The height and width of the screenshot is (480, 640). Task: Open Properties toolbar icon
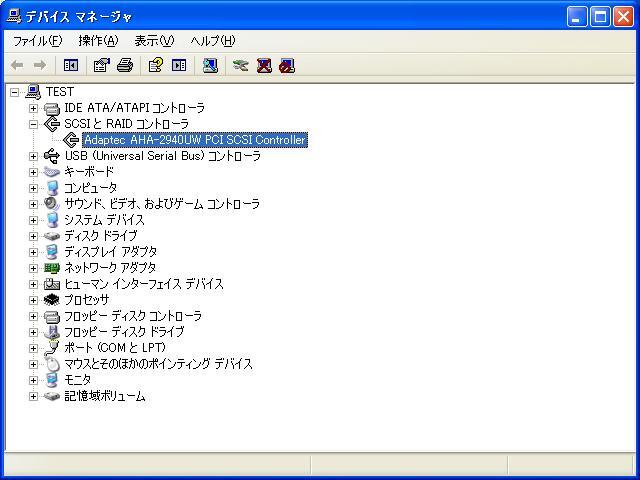[102, 65]
